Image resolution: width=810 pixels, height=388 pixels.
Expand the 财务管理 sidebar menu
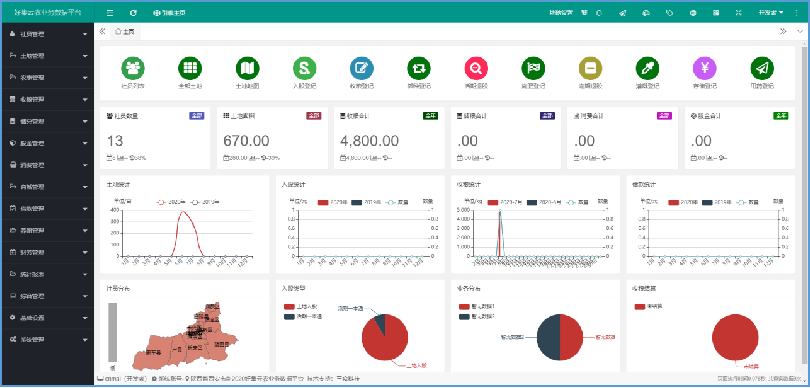click(48, 253)
